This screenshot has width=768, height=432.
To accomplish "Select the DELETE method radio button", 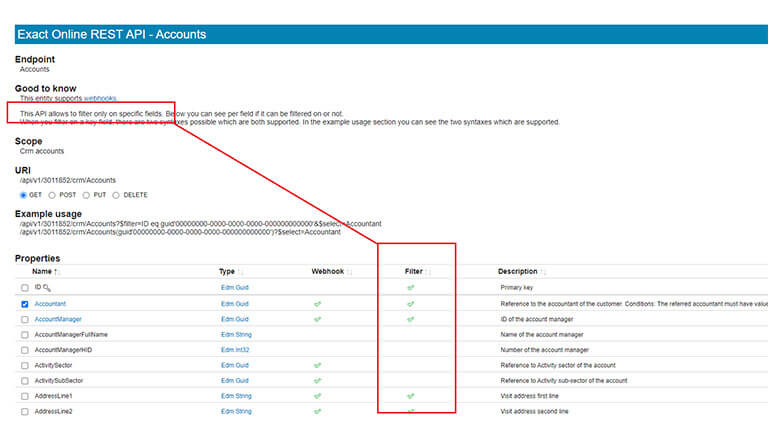I will [116, 195].
